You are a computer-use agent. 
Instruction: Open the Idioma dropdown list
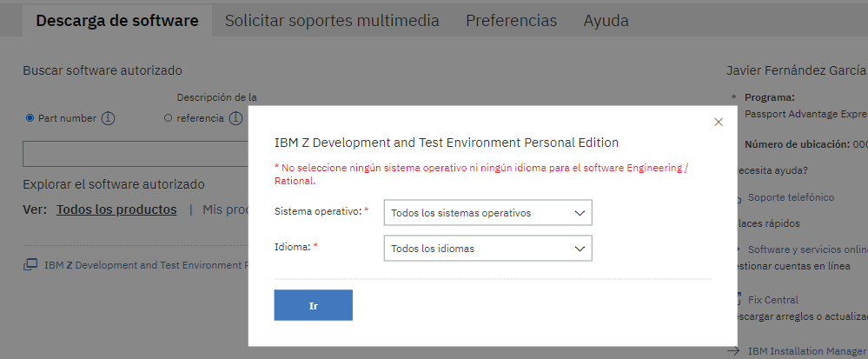click(487, 249)
